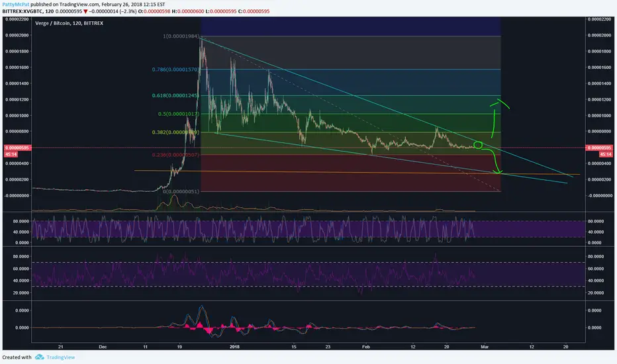The height and width of the screenshot is (364, 617).
Task: Click the low value 'L:0.00000595'
Action: [x=221, y=11]
